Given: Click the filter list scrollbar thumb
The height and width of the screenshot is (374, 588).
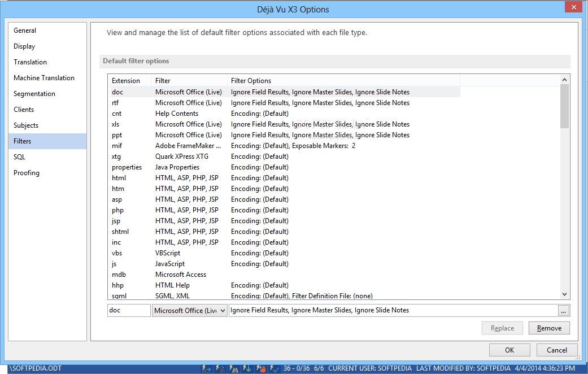Looking at the screenshot, I should pos(564,106).
